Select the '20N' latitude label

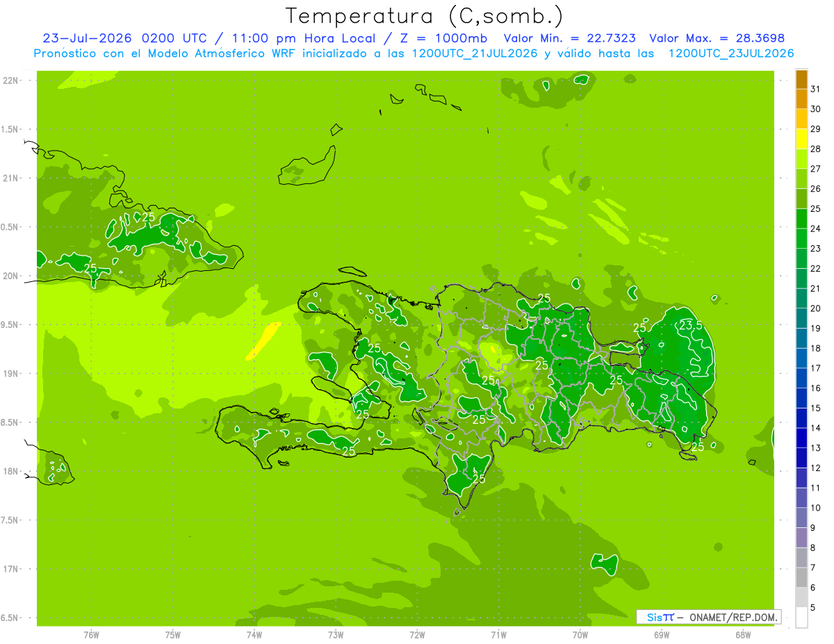pyautogui.click(x=12, y=276)
